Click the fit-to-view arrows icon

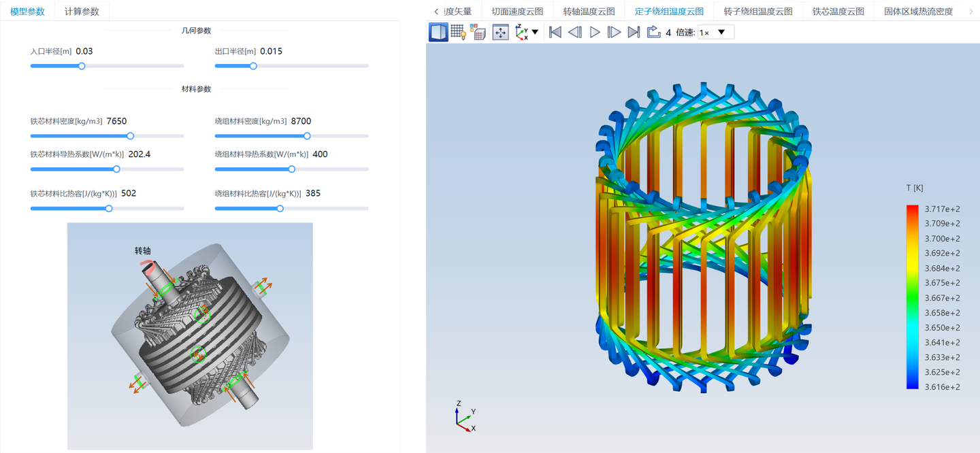pos(500,32)
